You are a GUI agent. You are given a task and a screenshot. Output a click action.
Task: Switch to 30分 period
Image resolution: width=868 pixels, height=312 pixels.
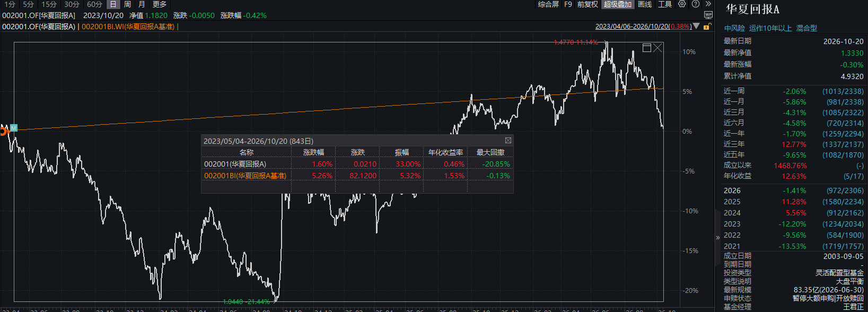[x=72, y=4]
